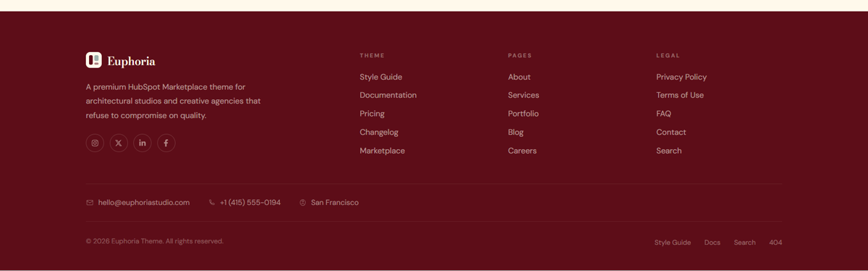The width and height of the screenshot is (868, 271).
Task: Visit the Marketplace link
Action: tap(383, 151)
